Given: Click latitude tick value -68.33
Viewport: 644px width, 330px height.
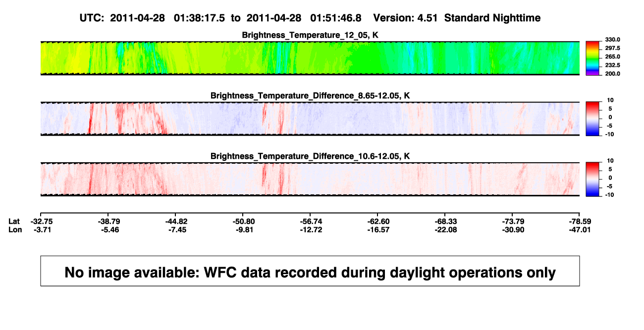Looking at the screenshot, I should [x=445, y=221].
